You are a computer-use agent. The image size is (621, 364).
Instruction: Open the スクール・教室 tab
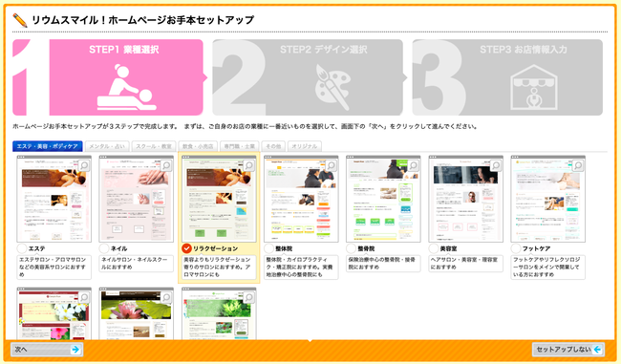[x=154, y=146]
